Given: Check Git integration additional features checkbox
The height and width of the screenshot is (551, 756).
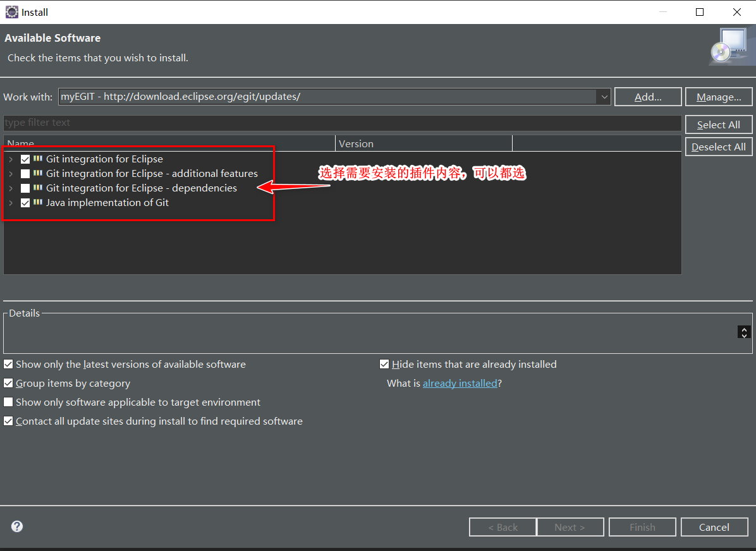Looking at the screenshot, I should click(x=25, y=174).
